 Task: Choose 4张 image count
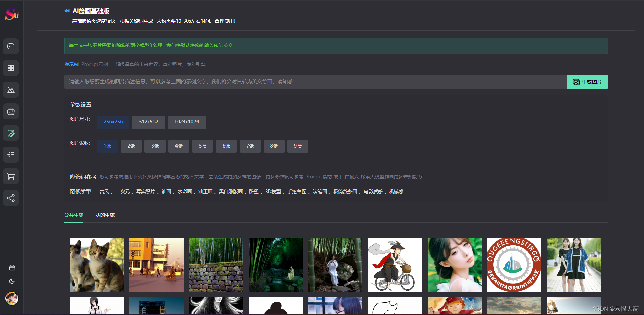179,146
